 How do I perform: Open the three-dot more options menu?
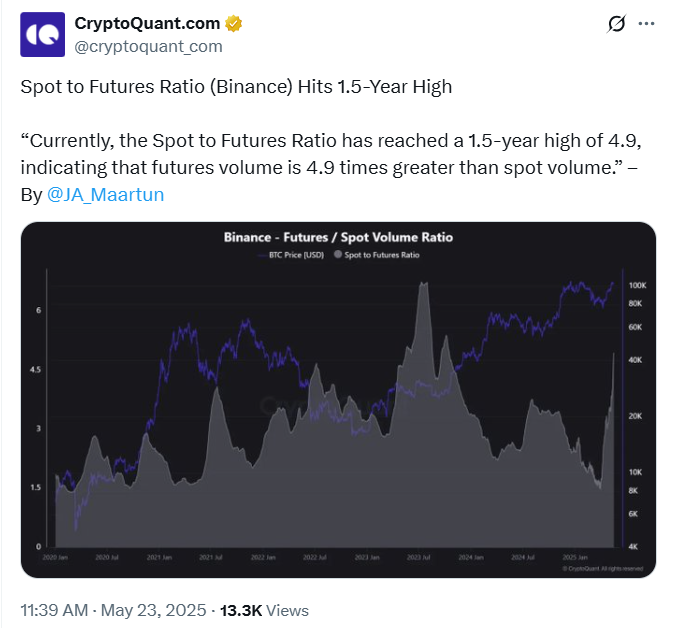coord(646,24)
